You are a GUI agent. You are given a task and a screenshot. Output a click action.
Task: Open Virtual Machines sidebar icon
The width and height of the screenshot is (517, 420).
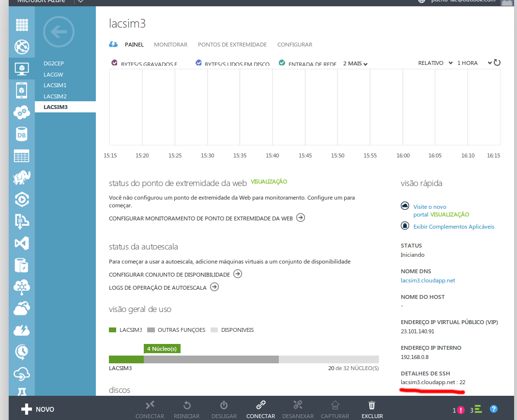(x=22, y=68)
